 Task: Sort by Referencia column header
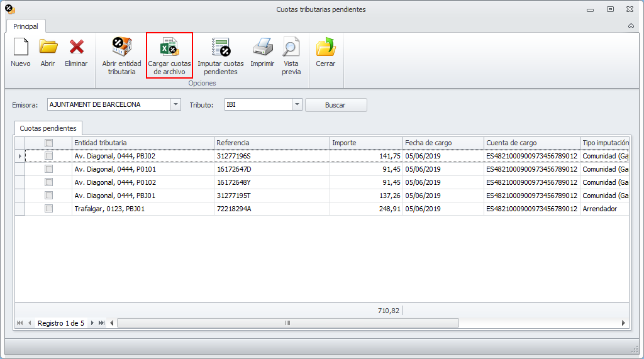pyautogui.click(x=272, y=143)
